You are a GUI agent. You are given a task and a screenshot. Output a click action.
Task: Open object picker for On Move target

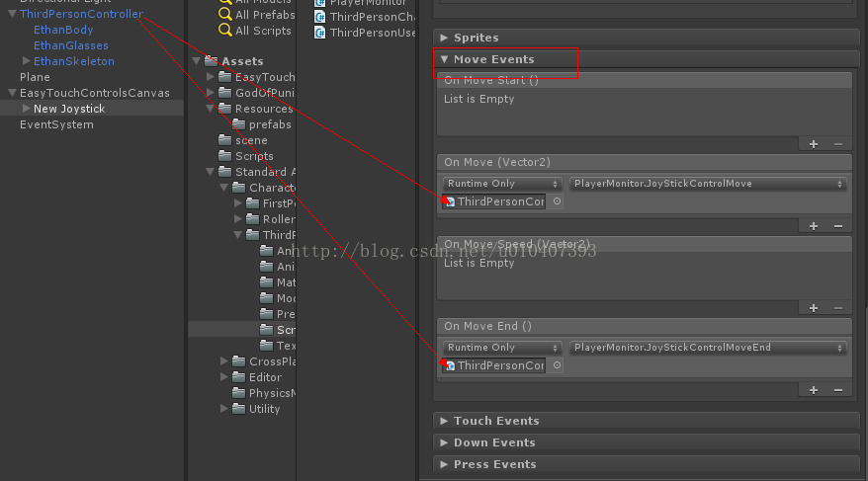tap(557, 201)
